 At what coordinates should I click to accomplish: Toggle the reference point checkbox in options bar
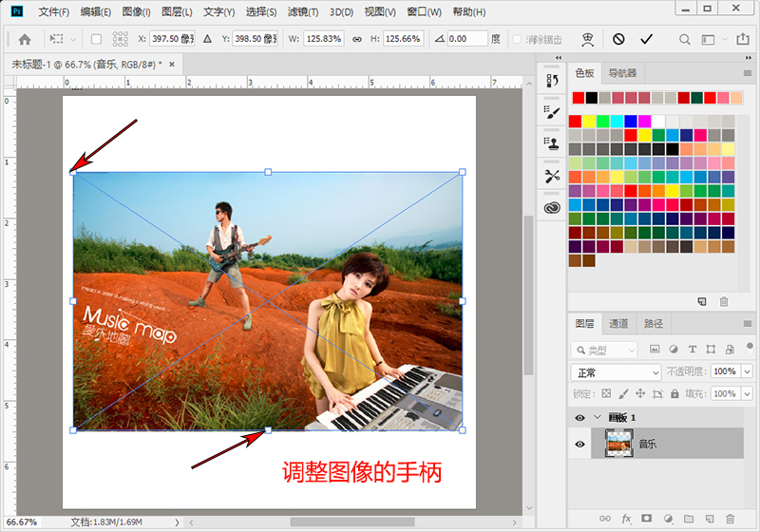click(x=97, y=39)
